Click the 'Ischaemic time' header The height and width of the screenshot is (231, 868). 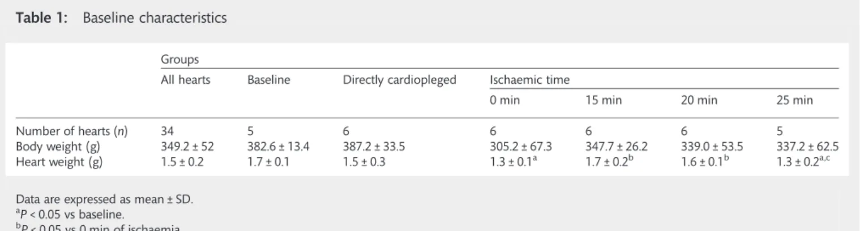(529, 81)
